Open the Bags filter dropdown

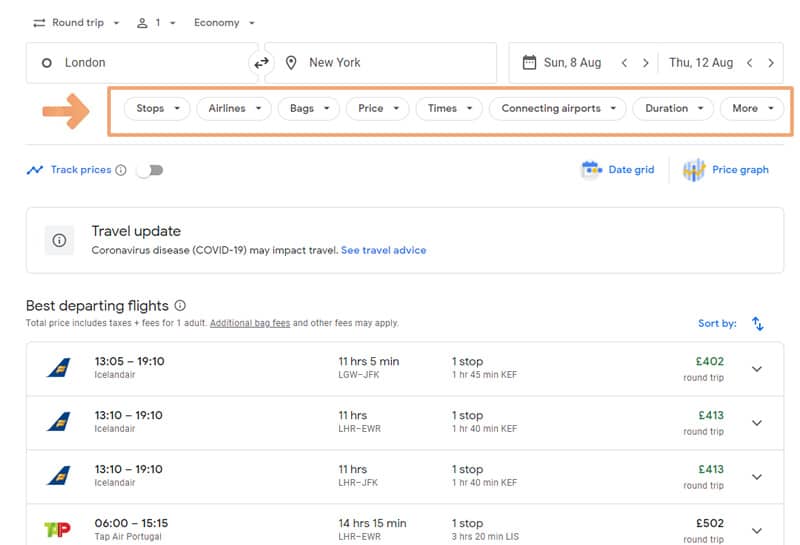tap(309, 109)
